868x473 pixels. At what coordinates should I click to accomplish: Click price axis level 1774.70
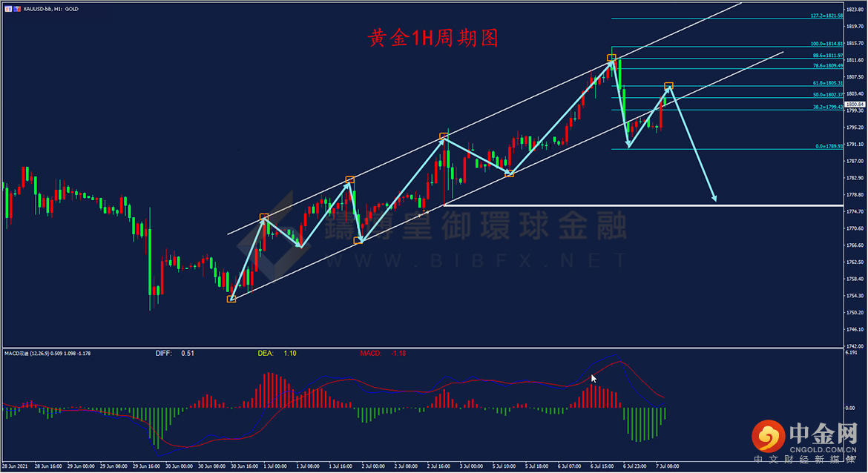pos(855,211)
